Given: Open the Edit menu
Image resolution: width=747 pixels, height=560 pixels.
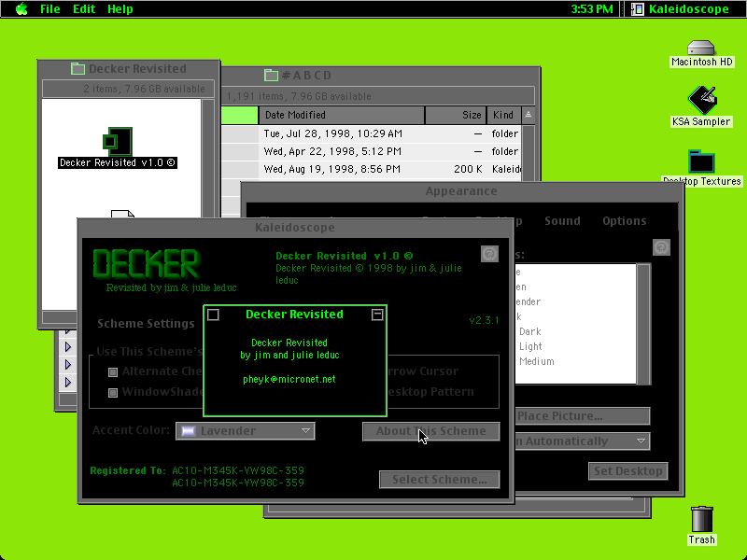Looking at the screenshot, I should (x=84, y=8).
